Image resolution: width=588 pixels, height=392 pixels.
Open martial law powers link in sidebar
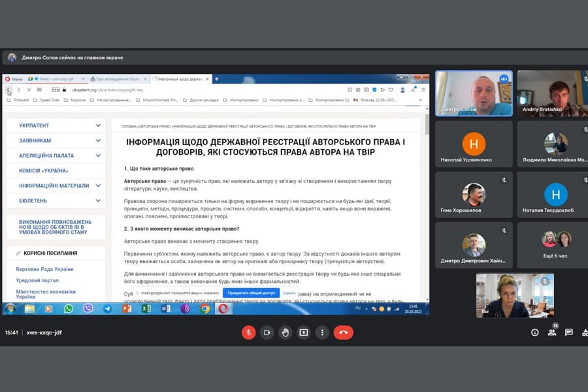[x=55, y=227]
